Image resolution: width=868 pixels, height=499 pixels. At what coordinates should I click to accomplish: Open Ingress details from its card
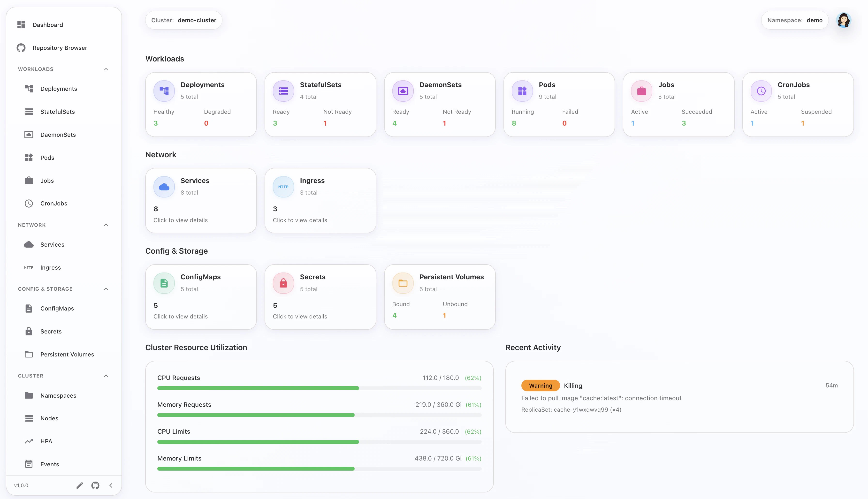(x=300, y=220)
